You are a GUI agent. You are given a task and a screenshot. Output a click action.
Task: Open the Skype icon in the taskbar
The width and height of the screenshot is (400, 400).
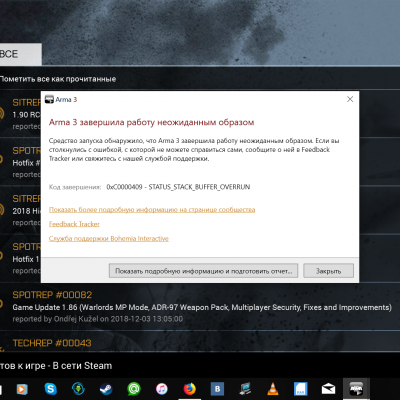(51, 389)
